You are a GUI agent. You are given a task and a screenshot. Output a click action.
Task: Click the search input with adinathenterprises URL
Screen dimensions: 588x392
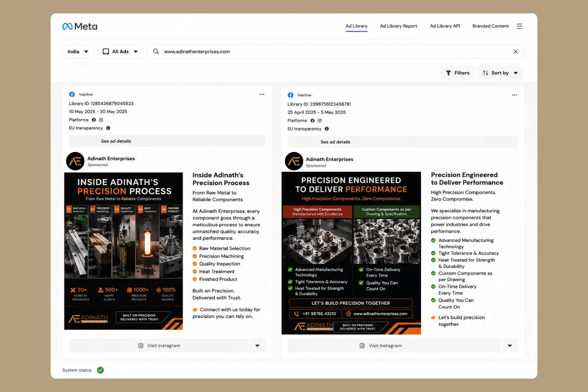point(335,51)
